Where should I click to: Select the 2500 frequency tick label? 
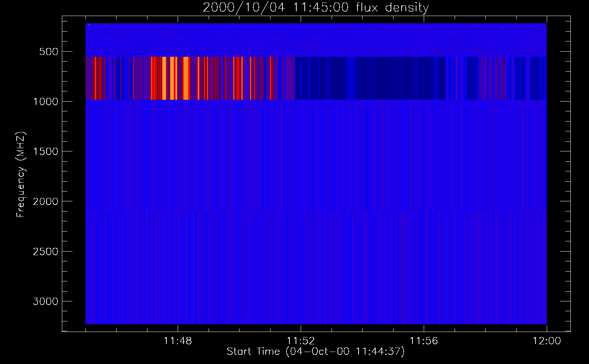(x=46, y=252)
